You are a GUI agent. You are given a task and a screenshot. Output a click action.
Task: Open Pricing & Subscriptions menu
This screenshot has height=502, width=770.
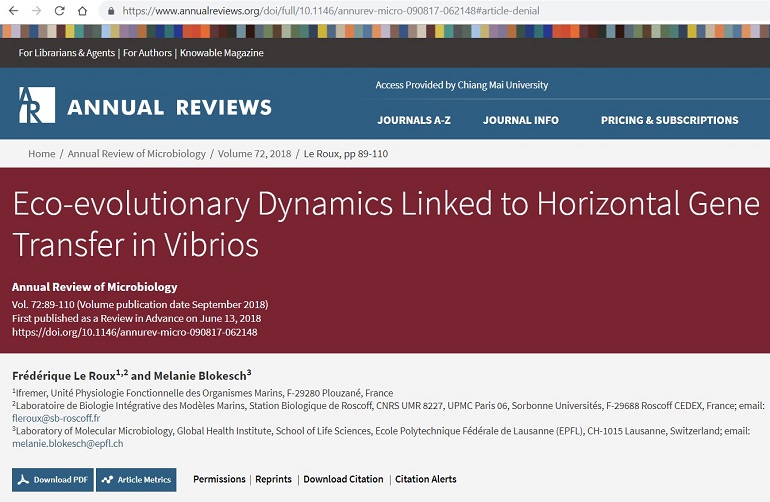click(669, 120)
